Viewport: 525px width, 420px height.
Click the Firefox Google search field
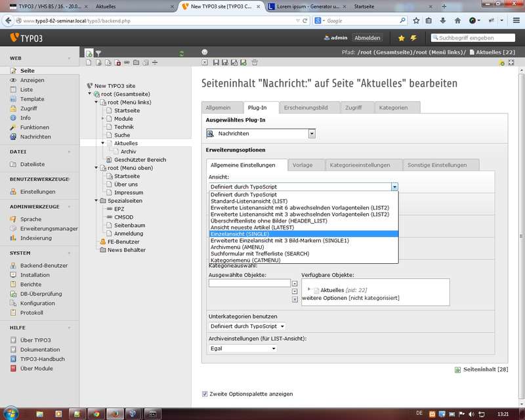pos(360,21)
